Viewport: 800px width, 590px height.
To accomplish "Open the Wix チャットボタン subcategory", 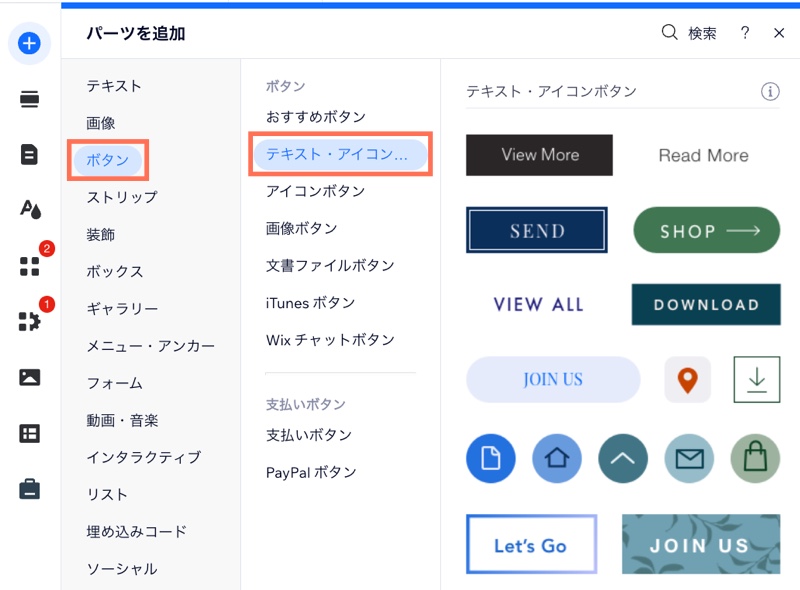I will coord(330,340).
